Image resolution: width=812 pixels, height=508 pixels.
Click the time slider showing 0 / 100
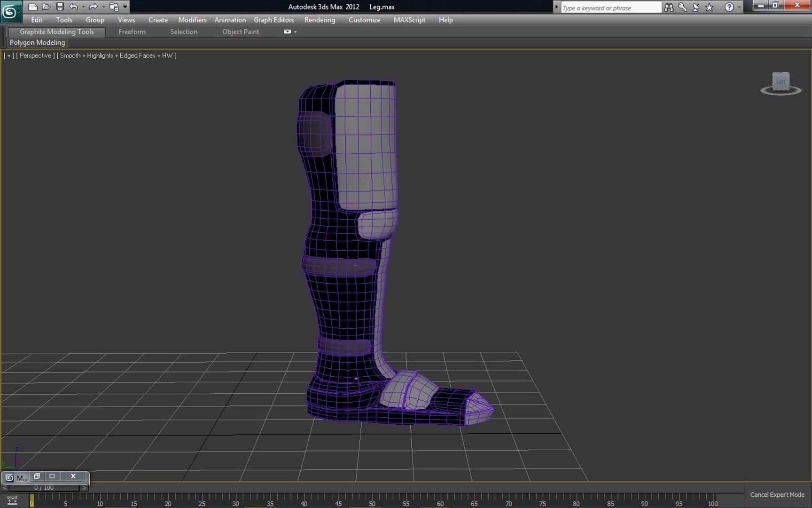click(44, 487)
